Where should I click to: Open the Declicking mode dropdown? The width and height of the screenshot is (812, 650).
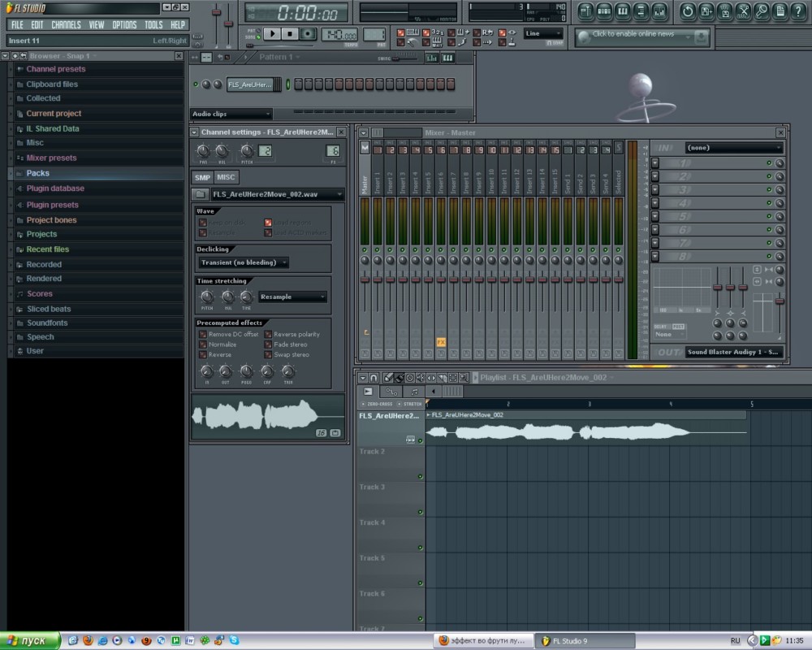point(244,262)
